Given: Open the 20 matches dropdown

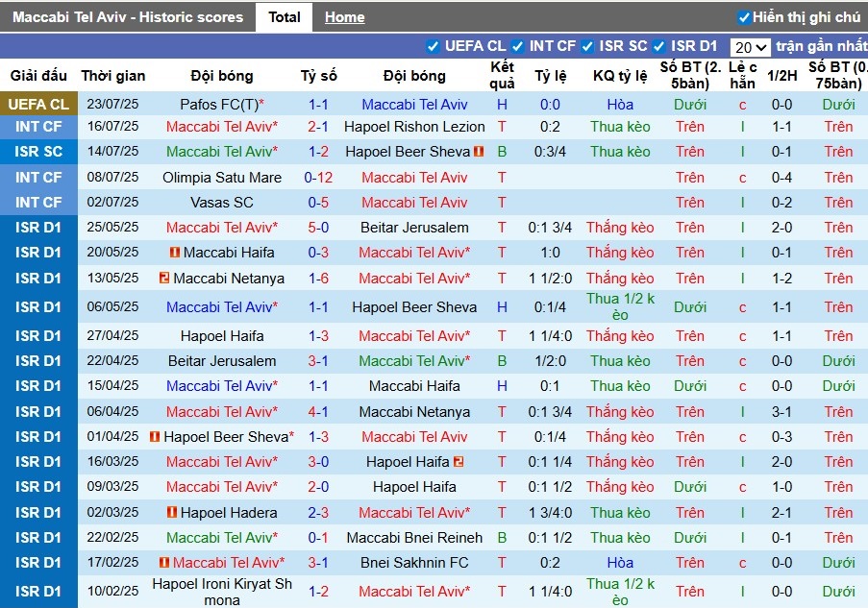Looking at the screenshot, I should coord(750,48).
